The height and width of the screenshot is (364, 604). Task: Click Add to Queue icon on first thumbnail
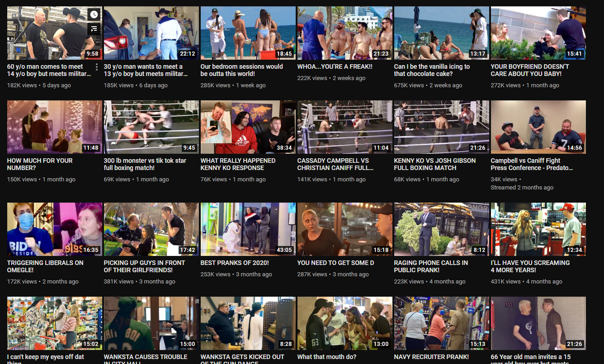click(94, 29)
